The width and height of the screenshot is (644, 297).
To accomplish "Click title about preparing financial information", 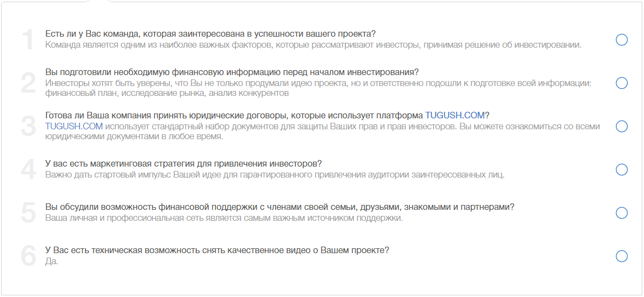I will pos(232,72).
